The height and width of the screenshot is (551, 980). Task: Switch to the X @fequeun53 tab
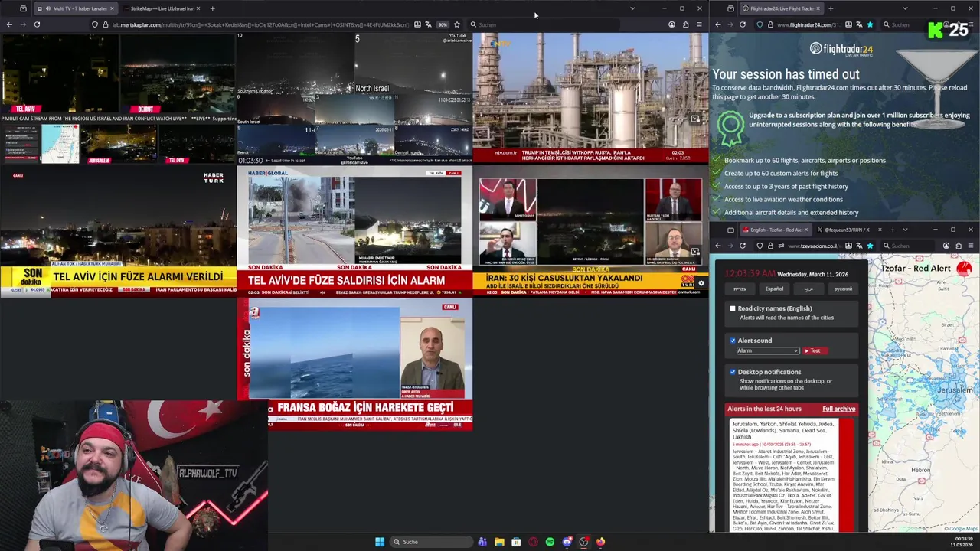(848, 230)
